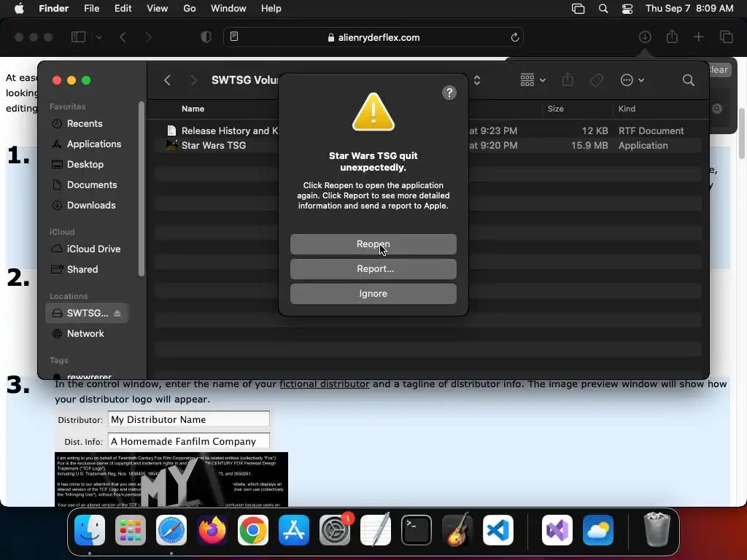Viewport: 747px width, 560px height.
Task: Open the help question mark in dialog
Action: pyautogui.click(x=449, y=93)
